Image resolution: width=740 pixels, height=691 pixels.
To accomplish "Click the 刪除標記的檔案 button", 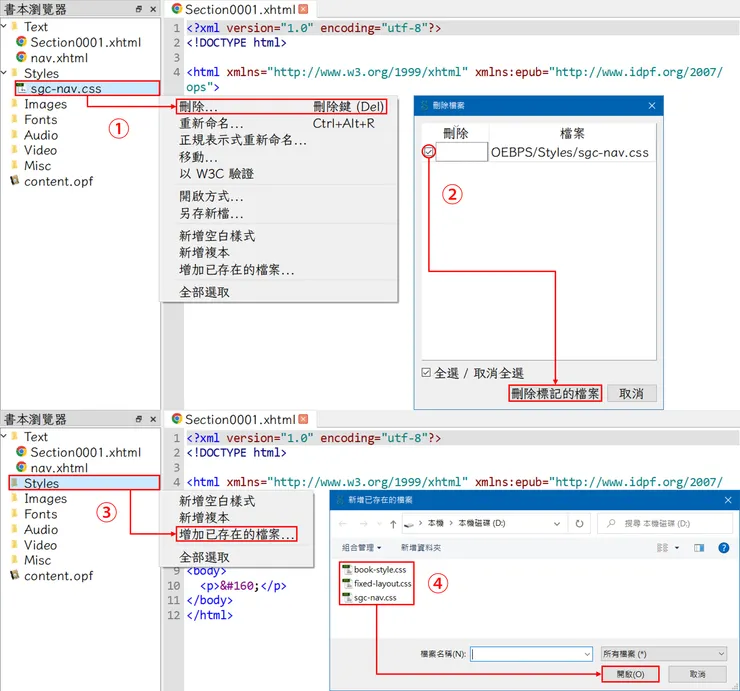I will 555,393.
